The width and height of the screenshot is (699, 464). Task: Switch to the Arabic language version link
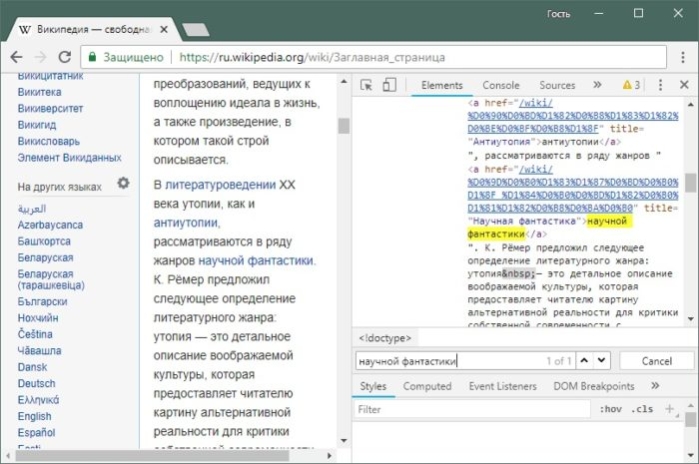pyautogui.click(x=32, y=209)
